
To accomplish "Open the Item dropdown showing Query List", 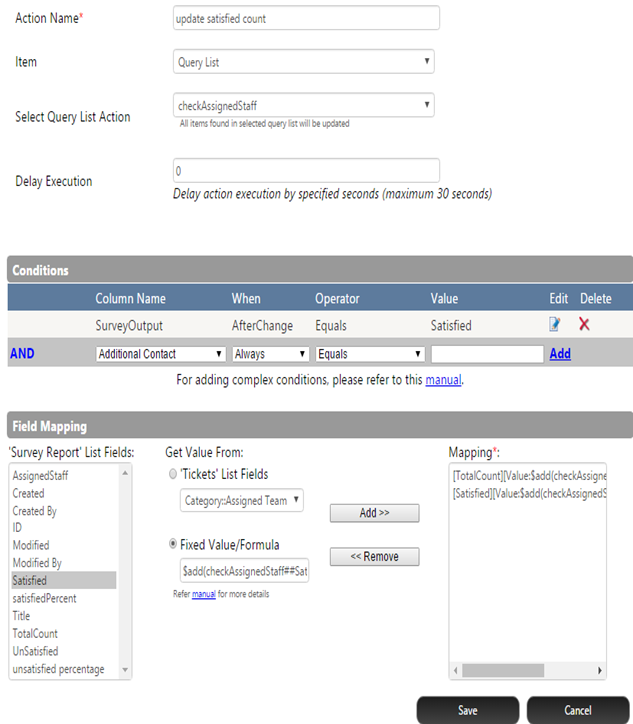I will point(304,62).
